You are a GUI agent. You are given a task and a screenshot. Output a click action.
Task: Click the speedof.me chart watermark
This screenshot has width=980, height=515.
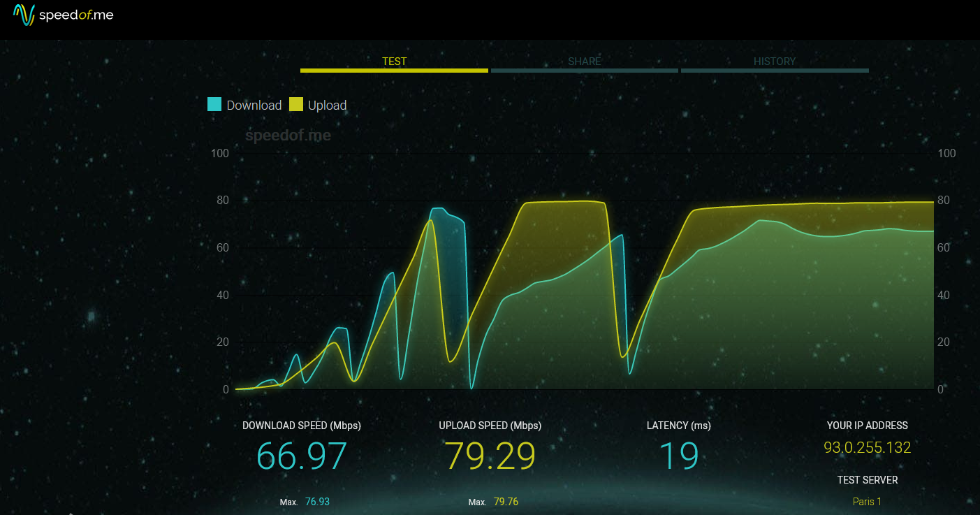pyautogui.click(x=288, y=136)
